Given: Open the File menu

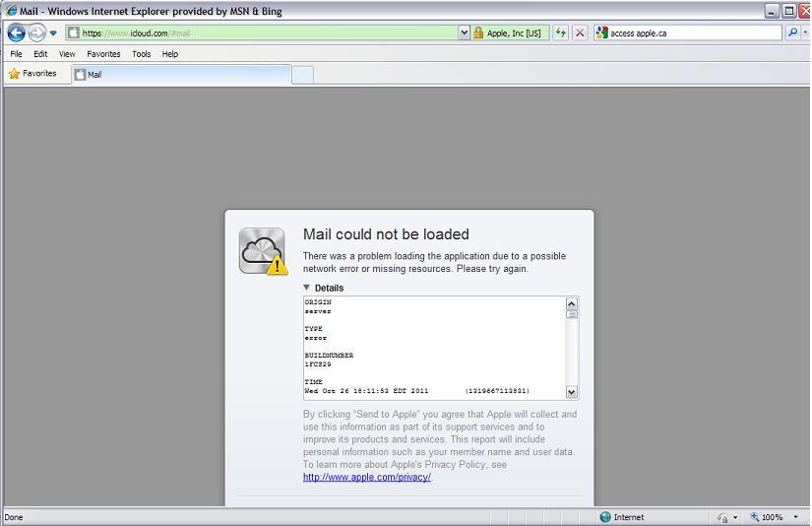Looking at the screenshot, I should click(16, 54).
